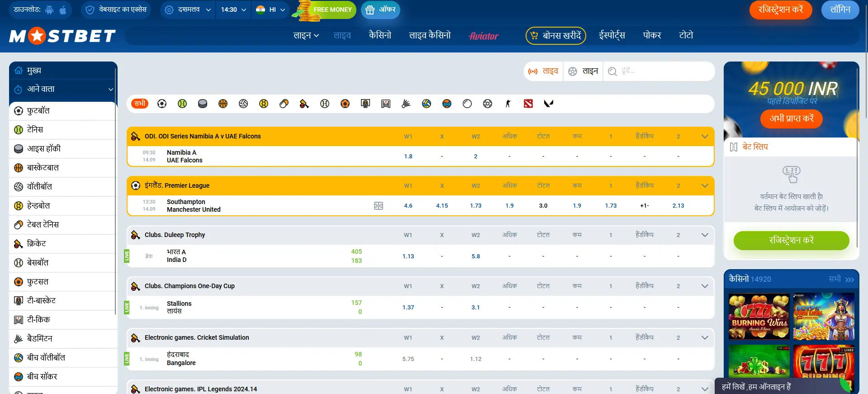
Task: Collapse the England Premier League section
Action: [704, 185]
